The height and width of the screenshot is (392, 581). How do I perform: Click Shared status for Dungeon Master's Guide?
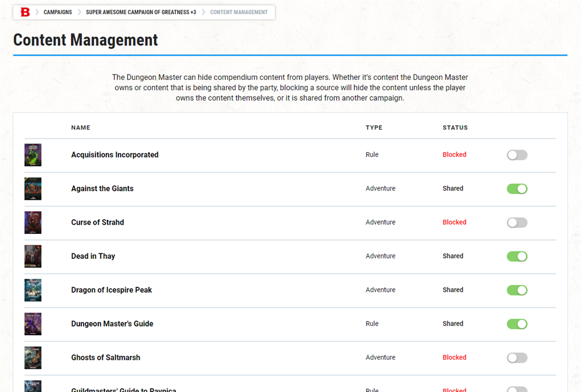pyautogui.click(x=453, y=324)
